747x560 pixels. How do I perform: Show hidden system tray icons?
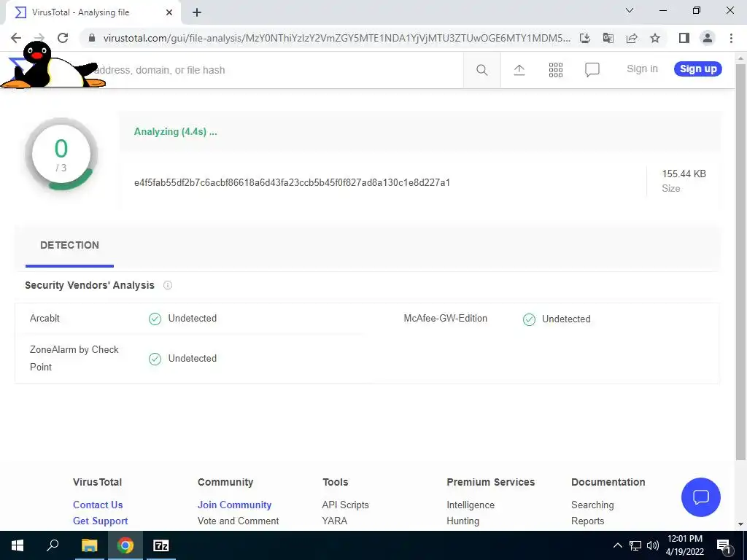coord(617,545)
